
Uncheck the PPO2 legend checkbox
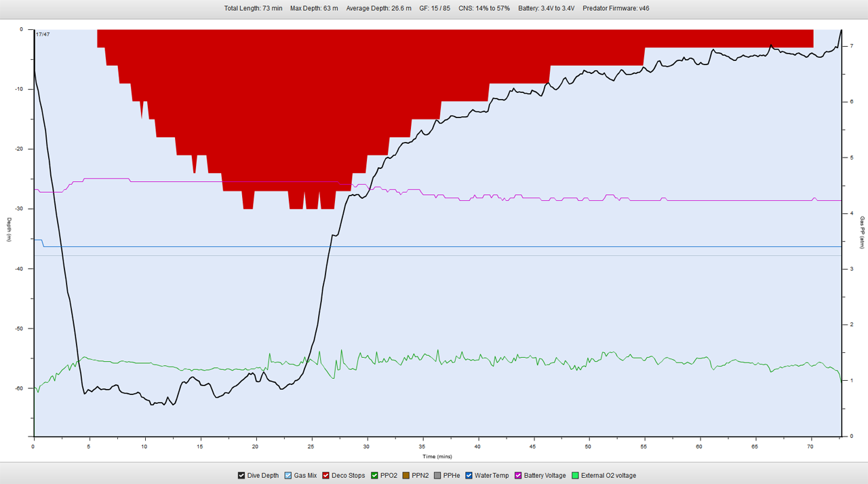374,476
